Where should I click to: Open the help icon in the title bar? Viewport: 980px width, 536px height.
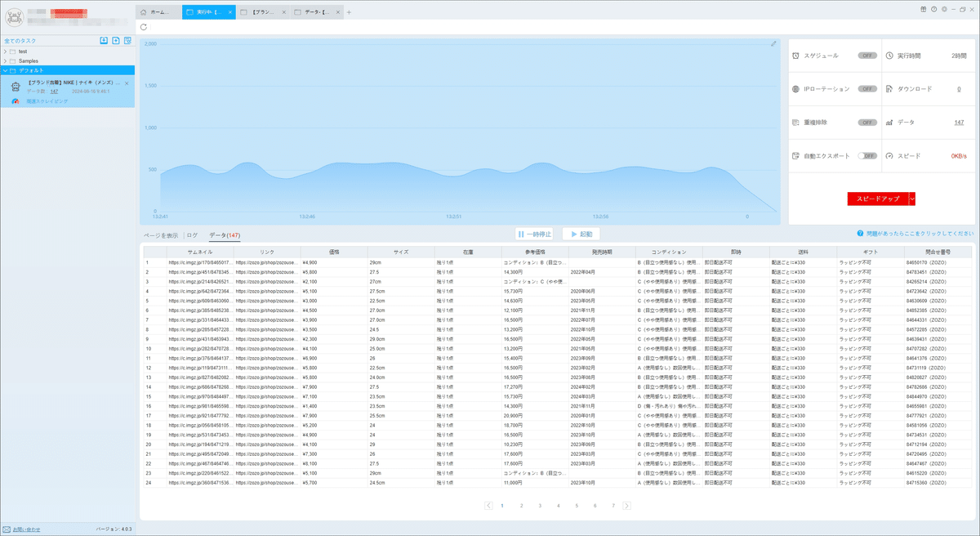click(933, 9)
